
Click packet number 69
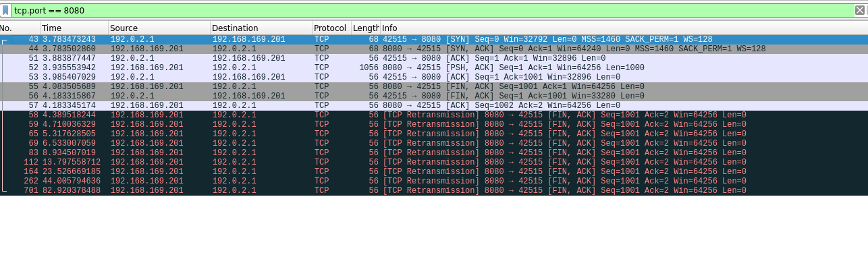(33, 143)
